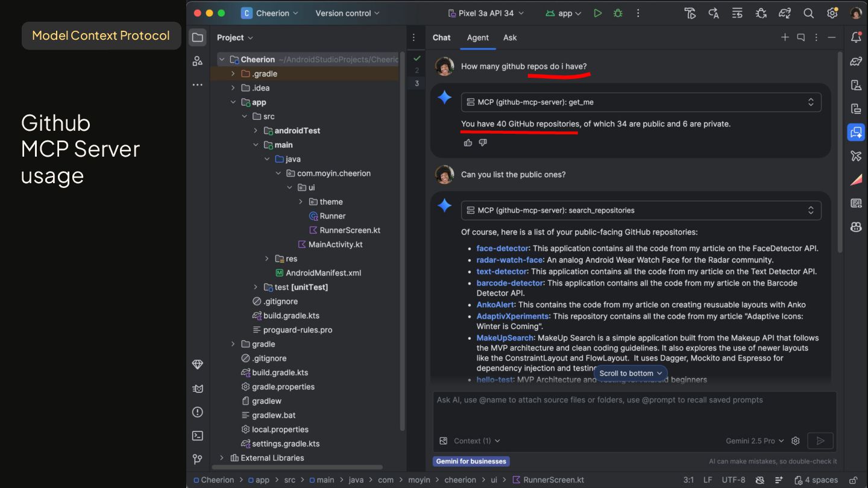Open IDE settings gear icon
The height and width of the screenshot is (488, 868).
832,13
